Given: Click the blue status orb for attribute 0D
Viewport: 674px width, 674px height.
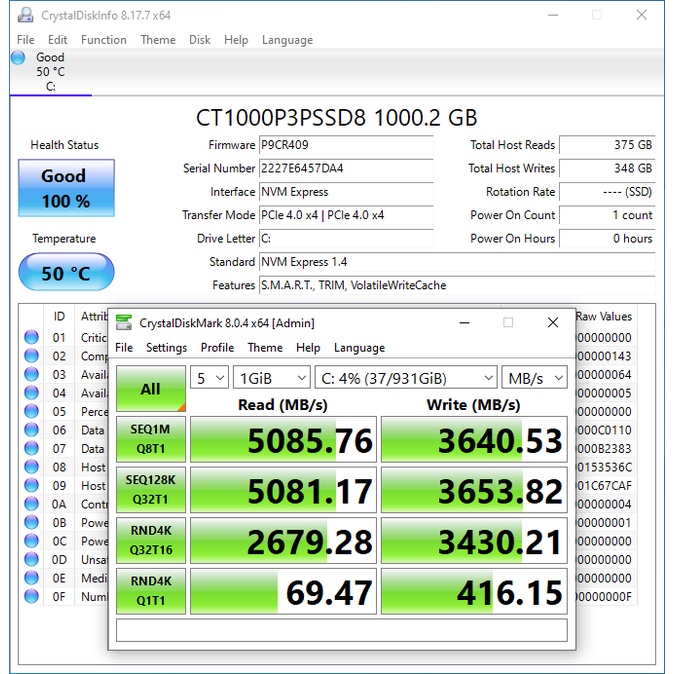Looking at the screenshot, I should pos(31,559).
